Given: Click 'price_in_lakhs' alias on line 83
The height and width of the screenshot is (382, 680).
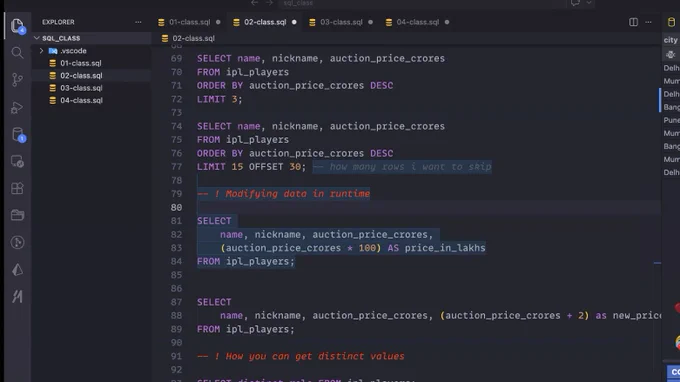Looking at the screenshot, I should coord(445,248).
